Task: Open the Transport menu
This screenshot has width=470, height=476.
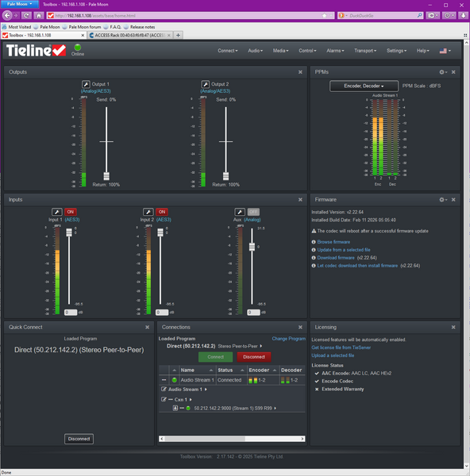Action: 365,51
